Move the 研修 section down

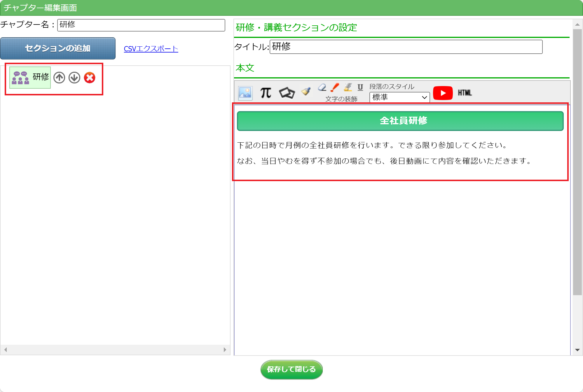point(74,78)
